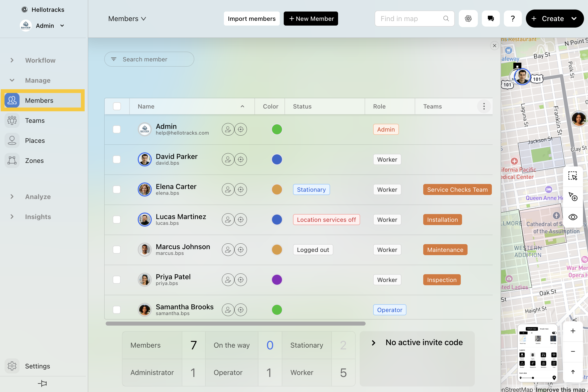Locate Priya Patel with the target icon
588x392 pixels.
[241, 280]
